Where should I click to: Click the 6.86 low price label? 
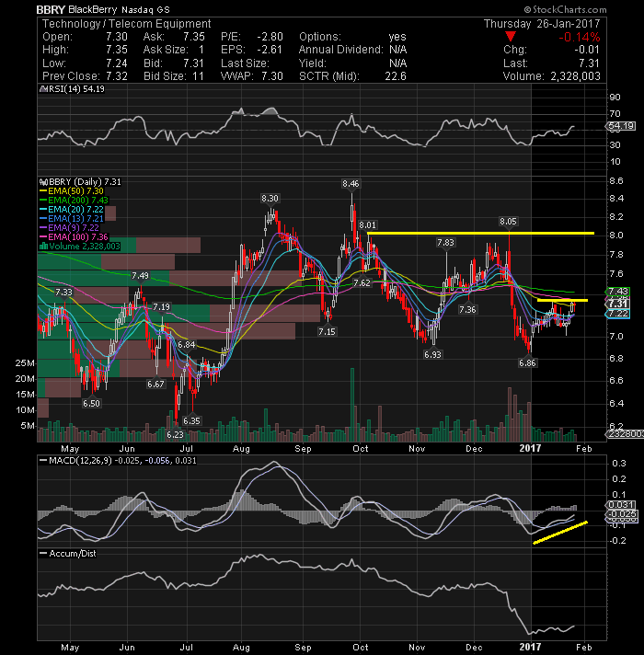coord(527,363)
